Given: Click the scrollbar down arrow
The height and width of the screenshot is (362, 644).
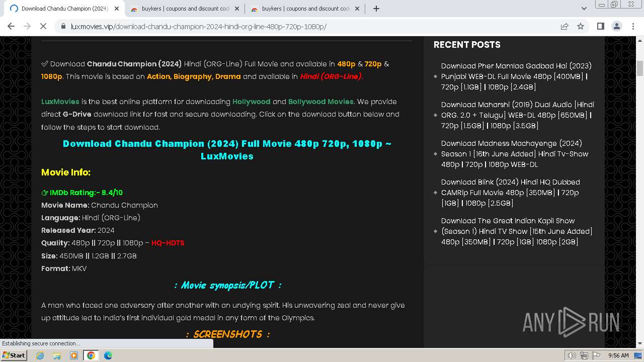Looking at the screenshot, I should tap(640, 344).
